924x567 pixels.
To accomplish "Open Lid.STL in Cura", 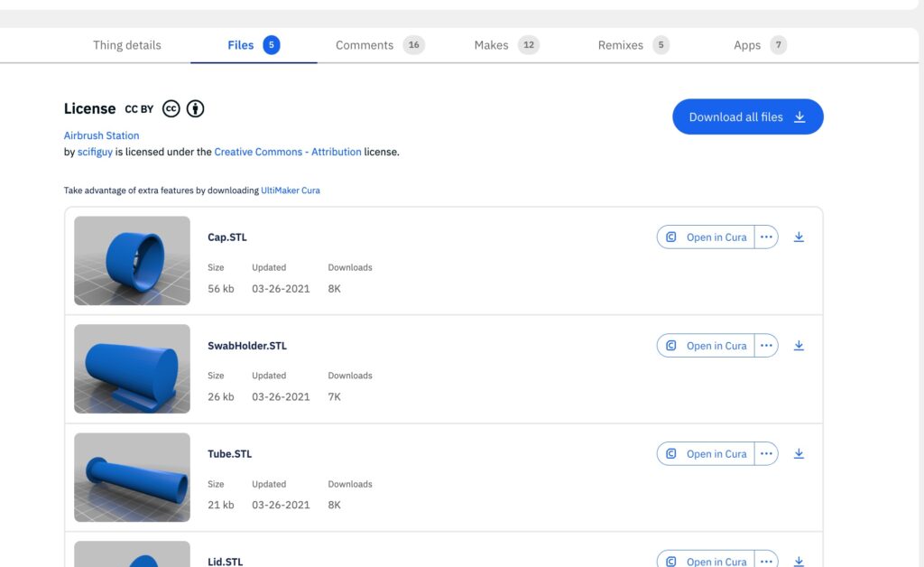I will [x=706, y=560].
